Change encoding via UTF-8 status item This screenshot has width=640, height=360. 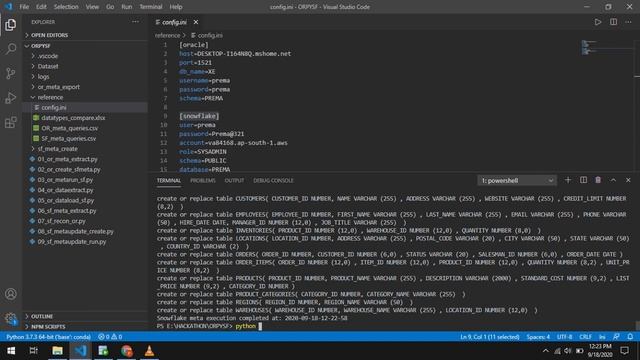coord(564,337)
